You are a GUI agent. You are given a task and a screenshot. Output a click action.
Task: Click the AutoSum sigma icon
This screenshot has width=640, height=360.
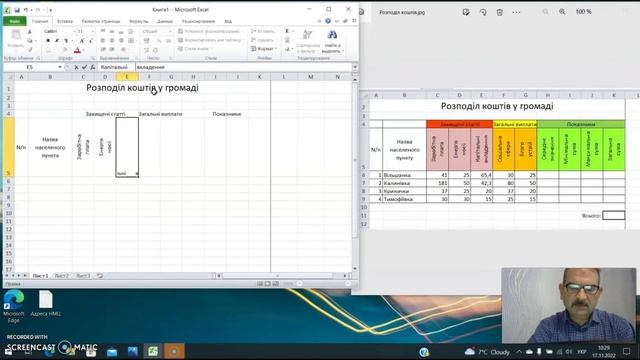click(x=287, y=31)
